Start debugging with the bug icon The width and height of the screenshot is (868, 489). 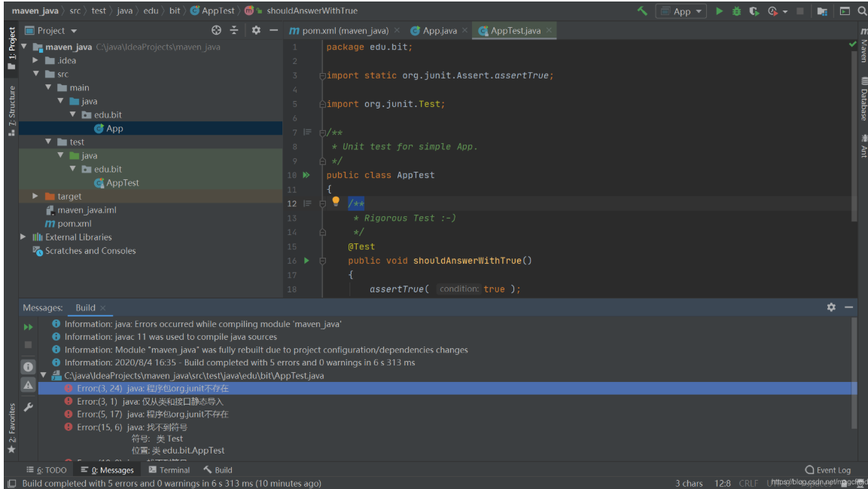[736, 11]
